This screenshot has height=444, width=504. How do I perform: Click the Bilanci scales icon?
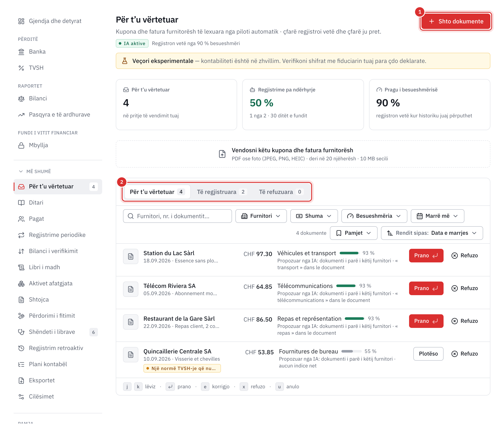21,98
